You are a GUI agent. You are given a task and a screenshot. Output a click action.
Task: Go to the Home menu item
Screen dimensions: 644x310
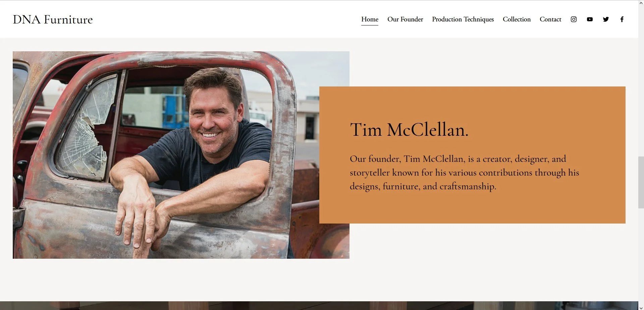(x=370, y=19)
